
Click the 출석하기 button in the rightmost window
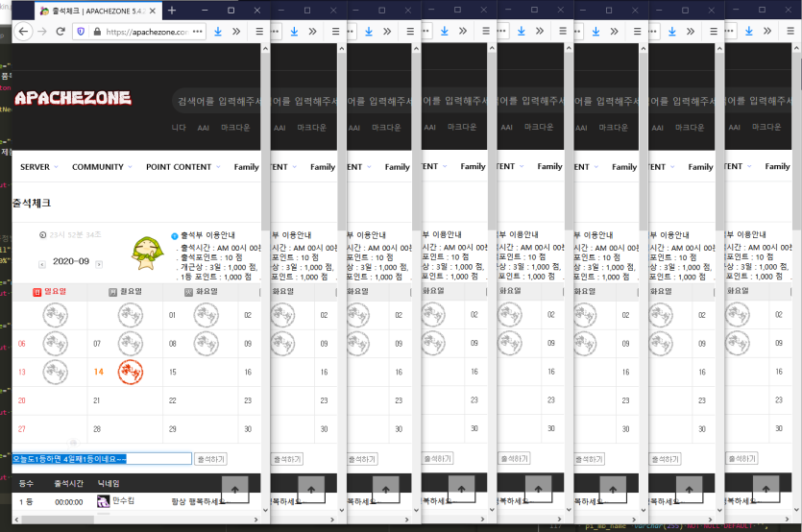(x=742, y=459)
